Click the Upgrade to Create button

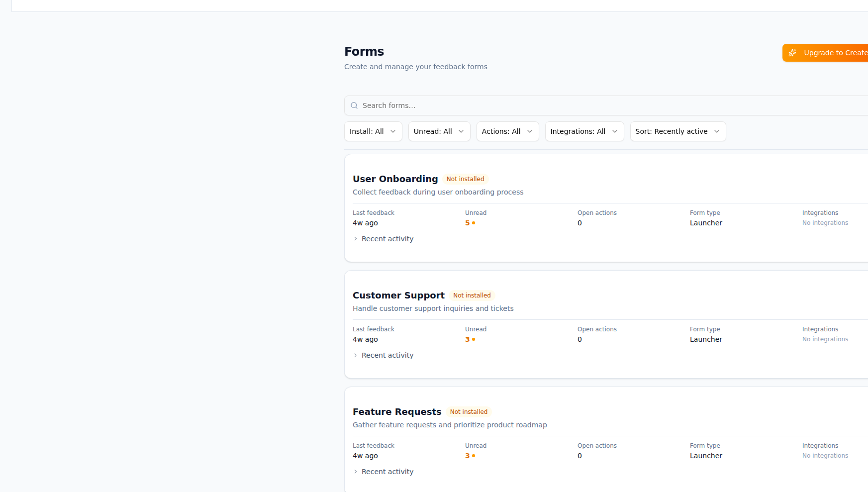coord(831,52)
